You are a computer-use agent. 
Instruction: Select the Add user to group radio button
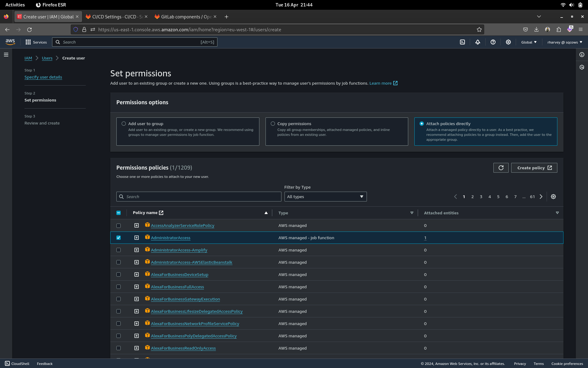coord(124,123)
